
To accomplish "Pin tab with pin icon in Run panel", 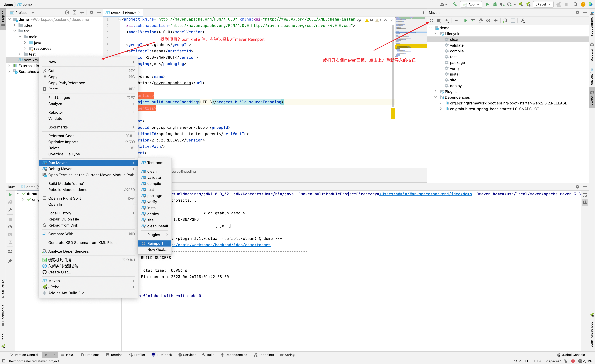I will tap(10, 261).
